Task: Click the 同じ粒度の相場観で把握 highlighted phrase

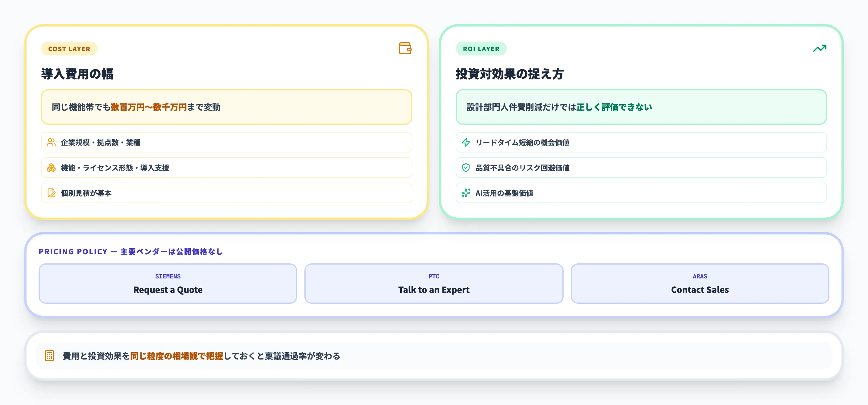Action: coord(177,356)
